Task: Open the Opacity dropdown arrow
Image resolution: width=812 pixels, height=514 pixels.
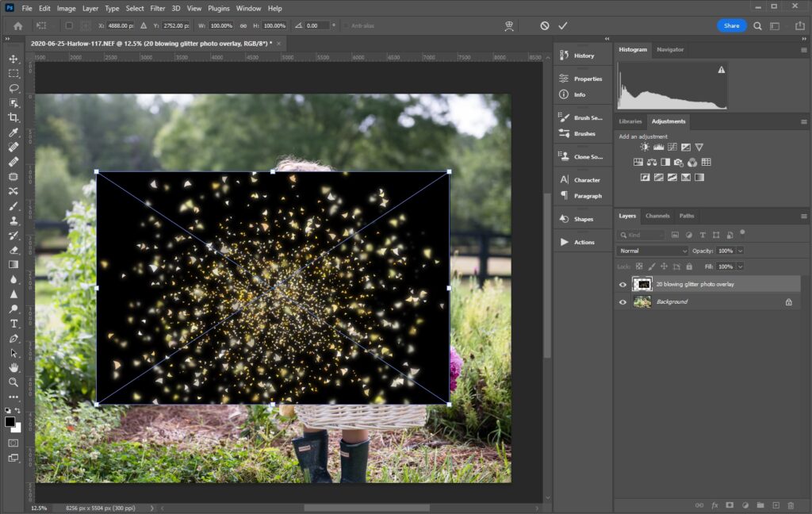Action: (x=740, y=251)
